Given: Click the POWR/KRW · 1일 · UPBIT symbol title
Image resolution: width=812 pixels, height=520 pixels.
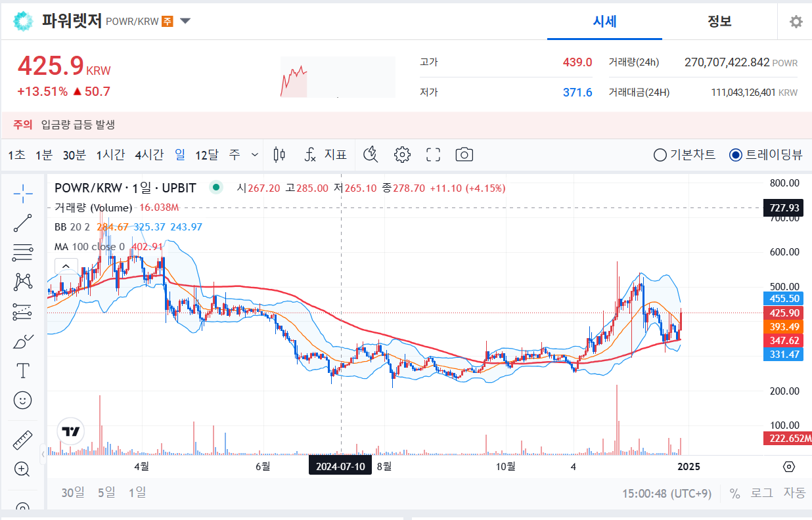Looking at the screenshot, I should click(125, 188).
